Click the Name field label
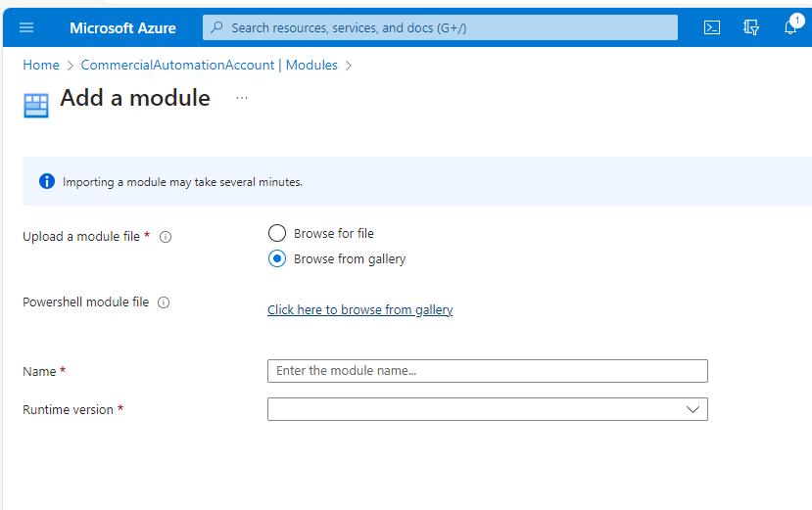The height and width of the screenshot is (510, 812). click(x=39, y=372)
